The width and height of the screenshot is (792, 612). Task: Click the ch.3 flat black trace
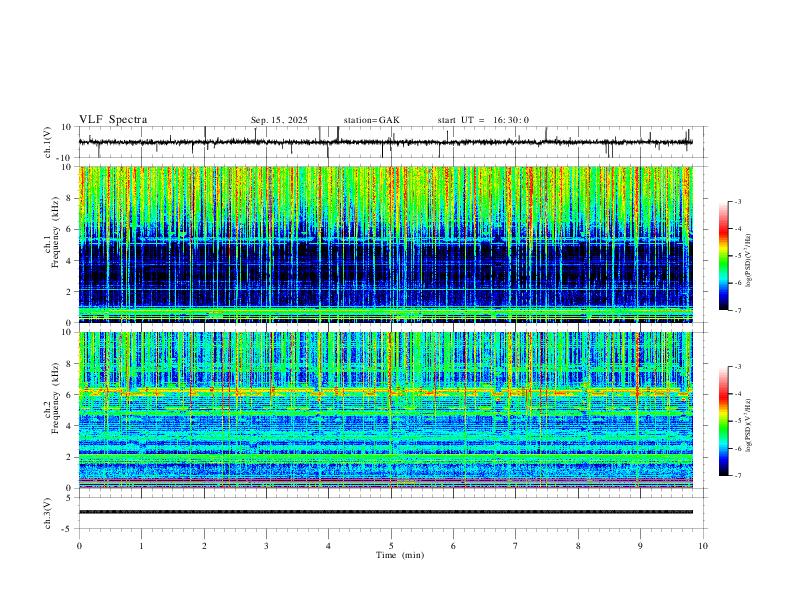pos(386,512)
